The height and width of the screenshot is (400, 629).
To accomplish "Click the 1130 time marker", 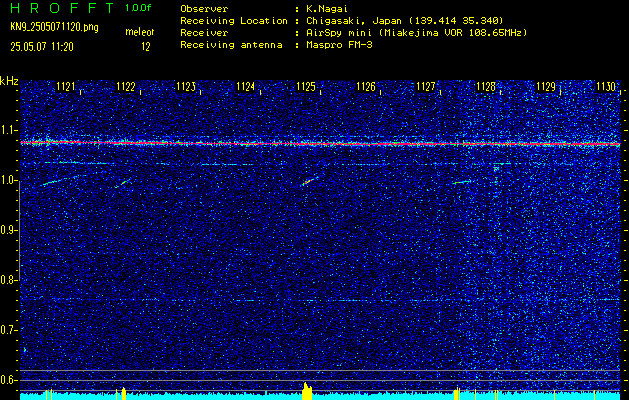I will coord(605,86).
